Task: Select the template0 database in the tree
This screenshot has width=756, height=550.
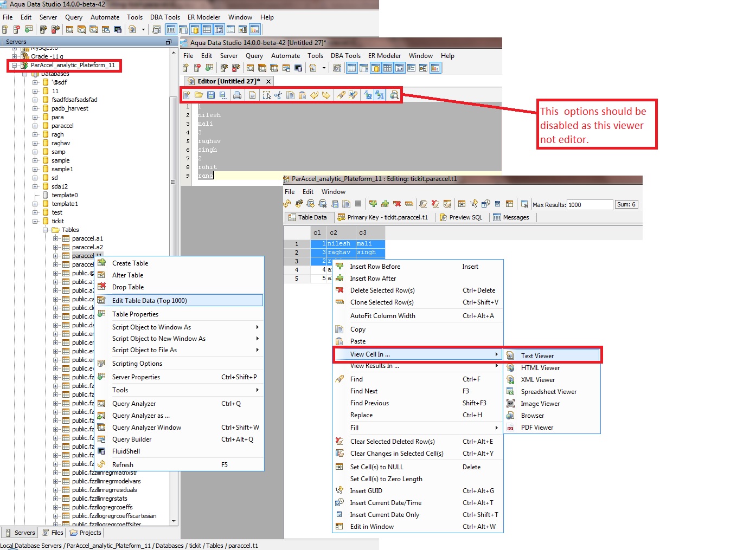Action: tap(65, 195)
